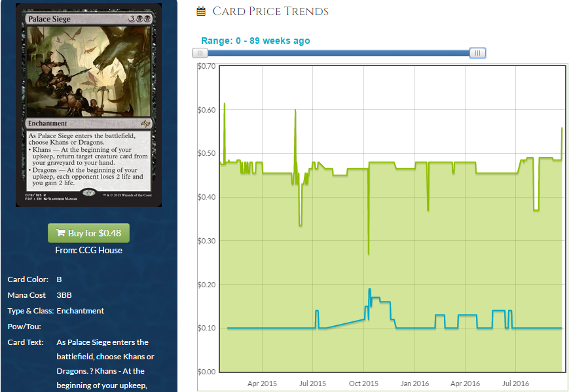Click the Mana Cost label

pos(26,295)
